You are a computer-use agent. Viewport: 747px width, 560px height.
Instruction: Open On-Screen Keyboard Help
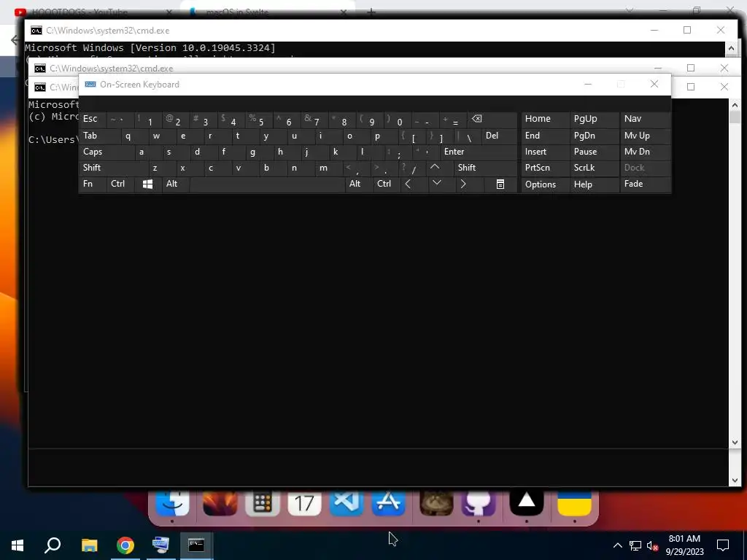pyautogui.click(x=594, y=184)
